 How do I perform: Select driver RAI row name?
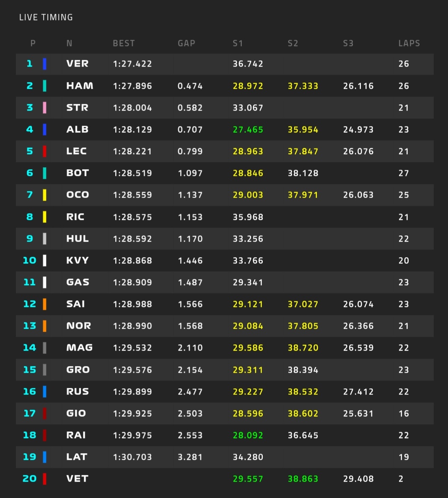coord(76,435)
